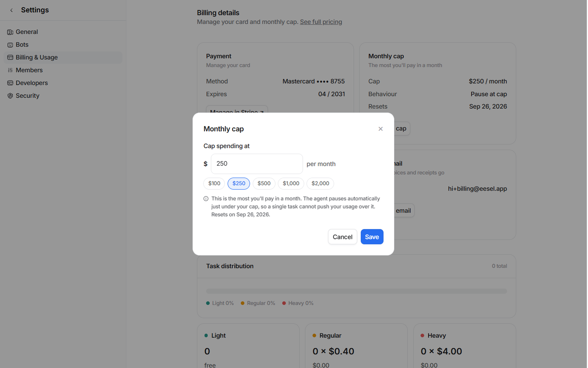Click the cap amount input field
Viewport: 588px width, 368px height.
(257, 164)
